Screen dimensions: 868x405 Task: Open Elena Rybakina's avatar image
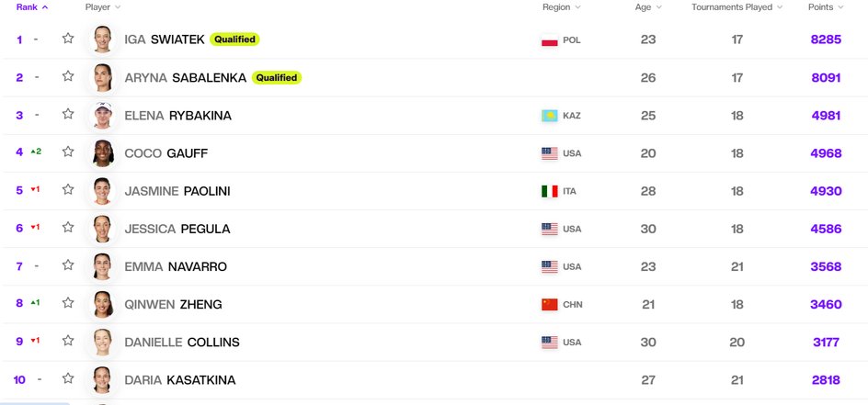(103, 116)
